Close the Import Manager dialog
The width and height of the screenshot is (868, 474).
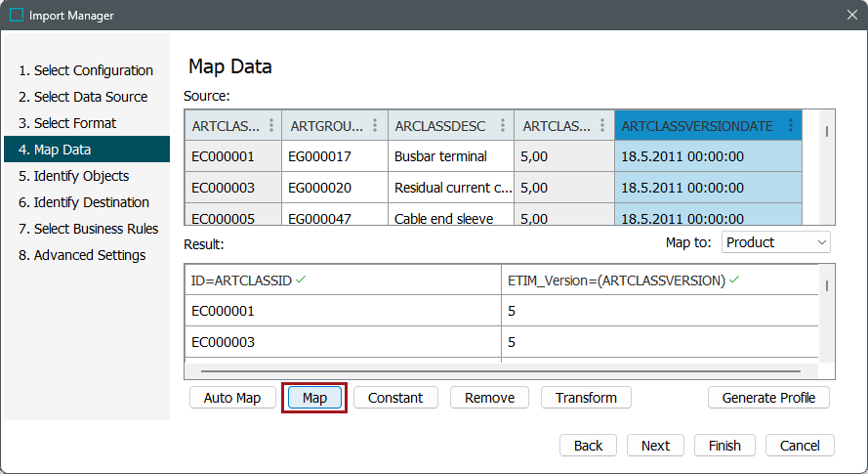coord(850,16)
